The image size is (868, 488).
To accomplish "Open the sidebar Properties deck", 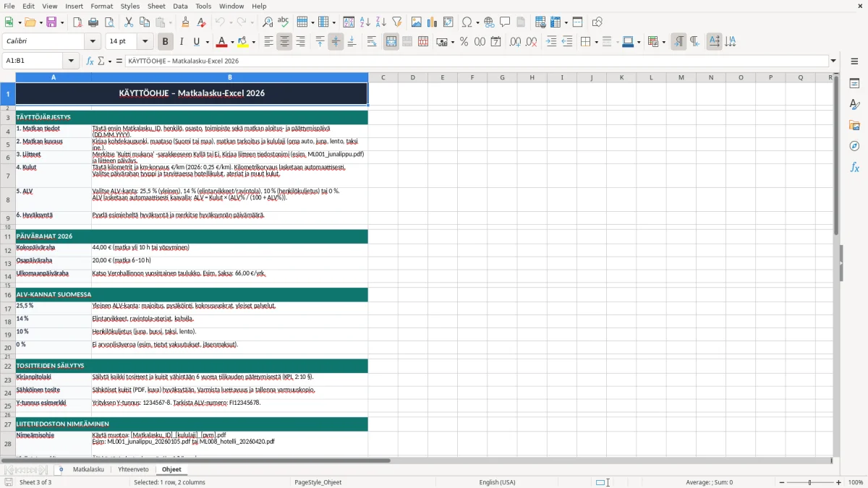I will [854, 84].
